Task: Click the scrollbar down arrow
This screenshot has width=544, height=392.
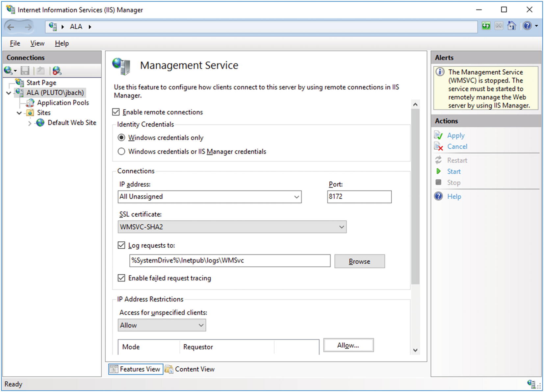Action: point(415,350)
